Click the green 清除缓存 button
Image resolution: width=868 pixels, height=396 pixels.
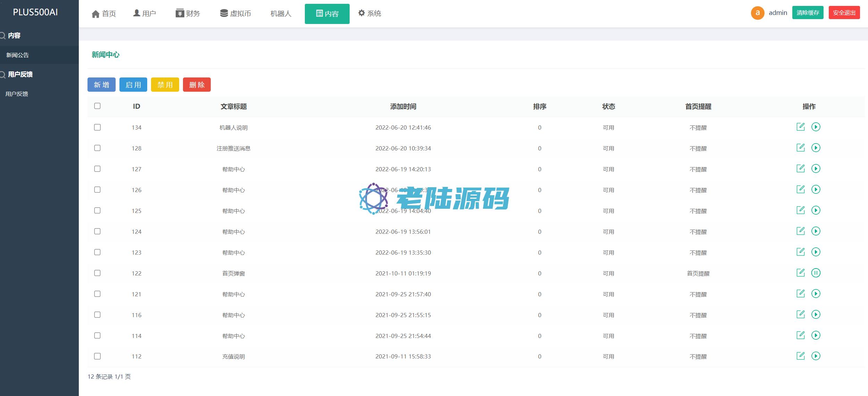coord(808,13)
